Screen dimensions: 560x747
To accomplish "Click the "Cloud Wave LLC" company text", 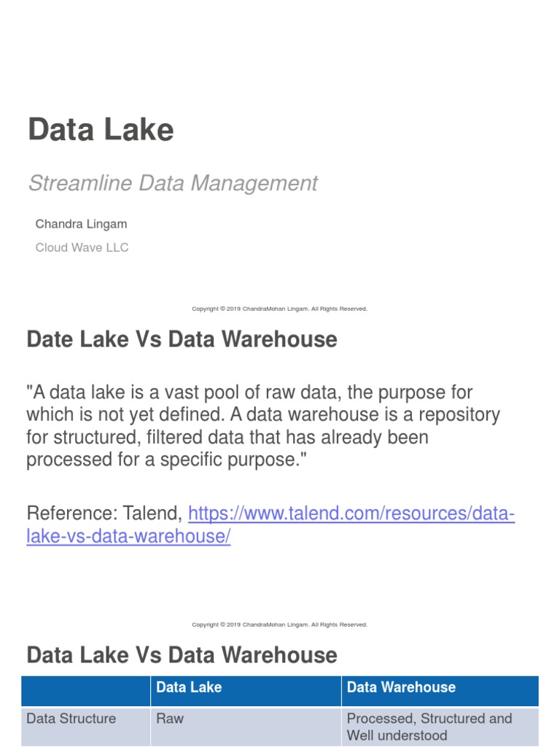I will tap(82, 247).
